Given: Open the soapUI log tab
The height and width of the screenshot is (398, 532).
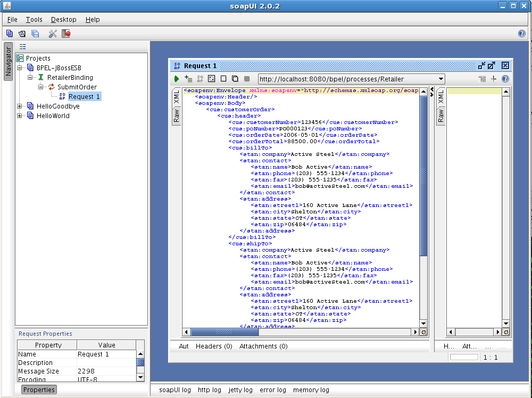Looking at the screenshot, I should 174,390.
